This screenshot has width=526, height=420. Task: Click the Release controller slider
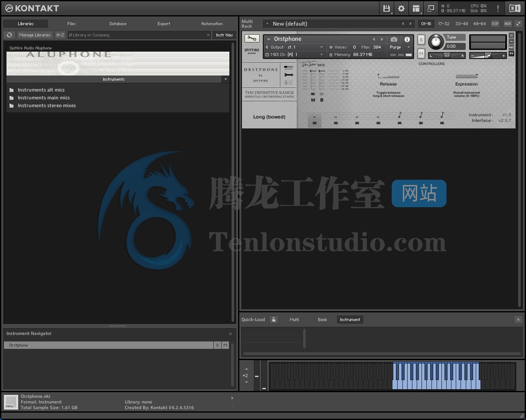point(388,76)
